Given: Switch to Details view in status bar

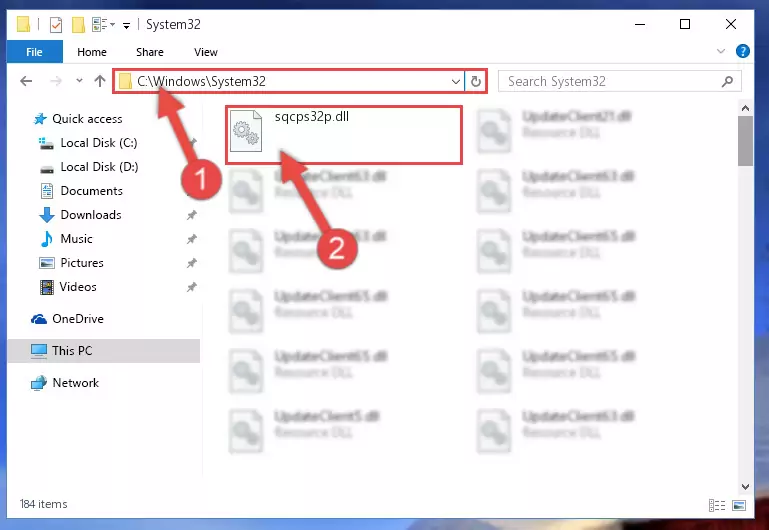Looking at the screenshot, I should (x=717, y=505).
